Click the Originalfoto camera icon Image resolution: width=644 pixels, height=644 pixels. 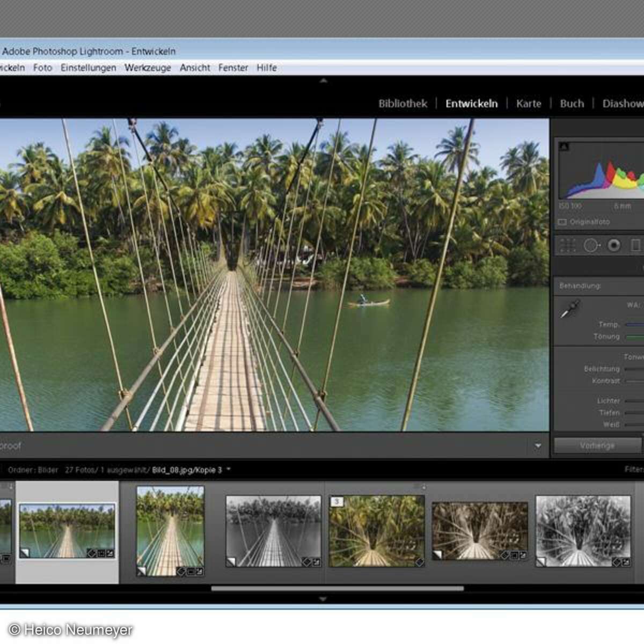562,222
